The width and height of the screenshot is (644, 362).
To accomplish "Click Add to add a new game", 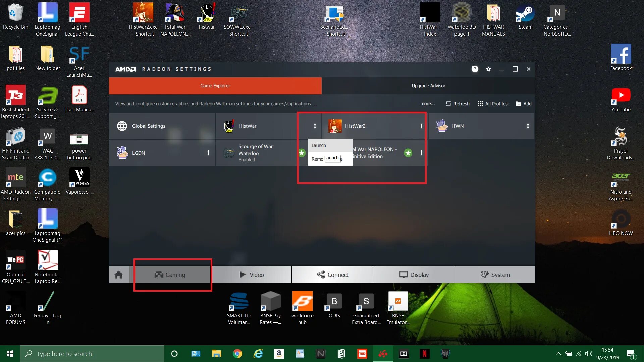I will pyautogui.click(x=524, y=104).
